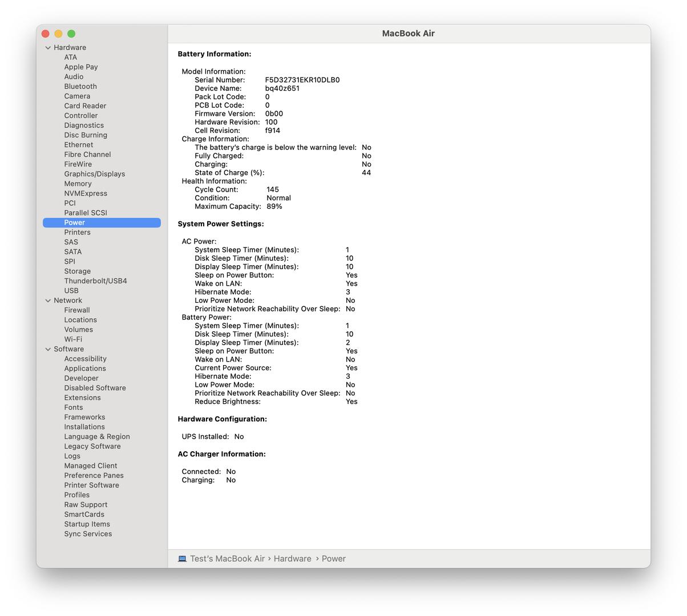Select NVMExpress entry
687x616 pixels.
[86, 193]
